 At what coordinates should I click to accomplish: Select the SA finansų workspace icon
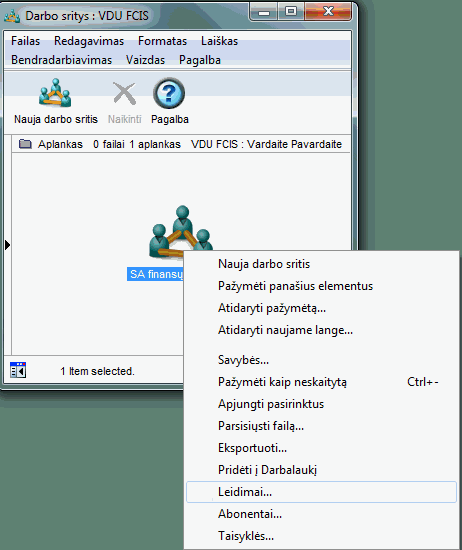pos(181,232)
